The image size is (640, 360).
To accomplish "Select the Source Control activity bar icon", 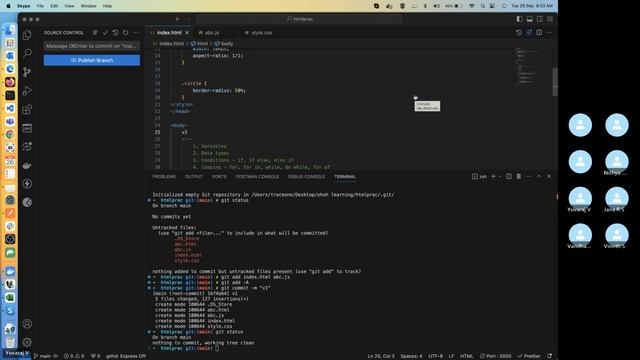I will point(27,72).
